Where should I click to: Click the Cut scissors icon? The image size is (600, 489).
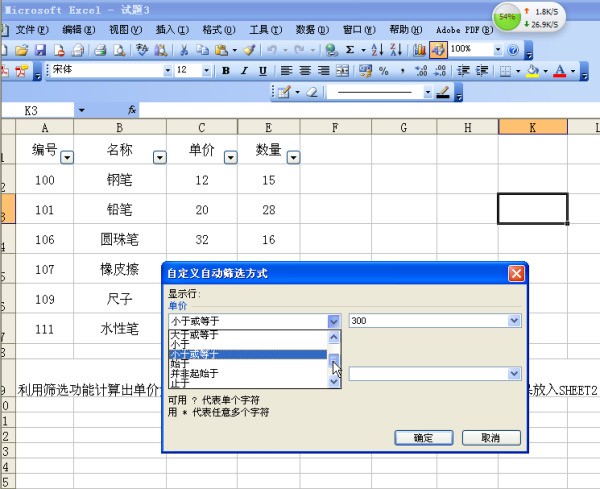coord(184,49)
